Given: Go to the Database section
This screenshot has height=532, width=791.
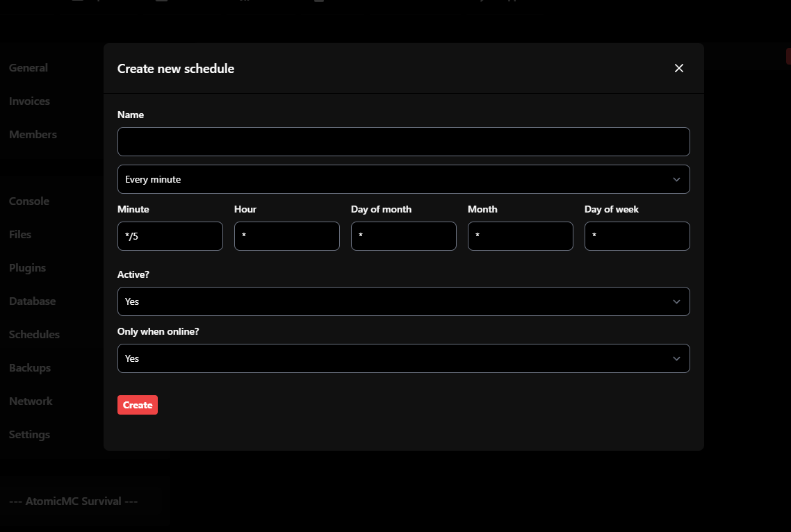Looking at the screenshot, I should coord(32,301).
